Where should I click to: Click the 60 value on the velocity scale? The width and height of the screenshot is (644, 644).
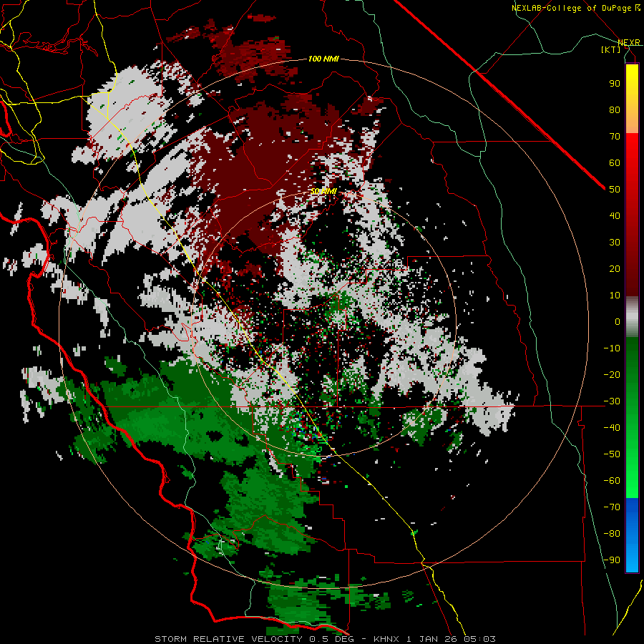click(x=615, y=162)
